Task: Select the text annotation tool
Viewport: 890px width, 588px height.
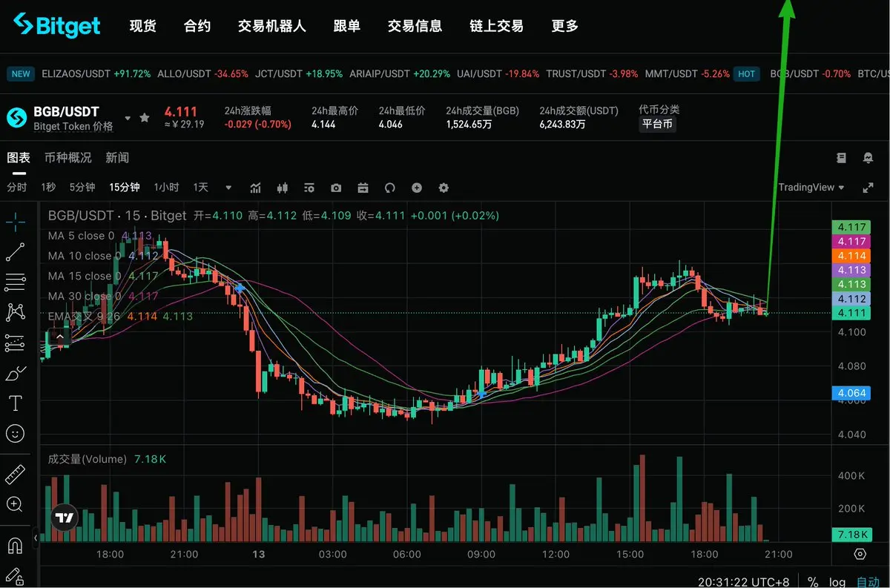Action: coord(15,403)
